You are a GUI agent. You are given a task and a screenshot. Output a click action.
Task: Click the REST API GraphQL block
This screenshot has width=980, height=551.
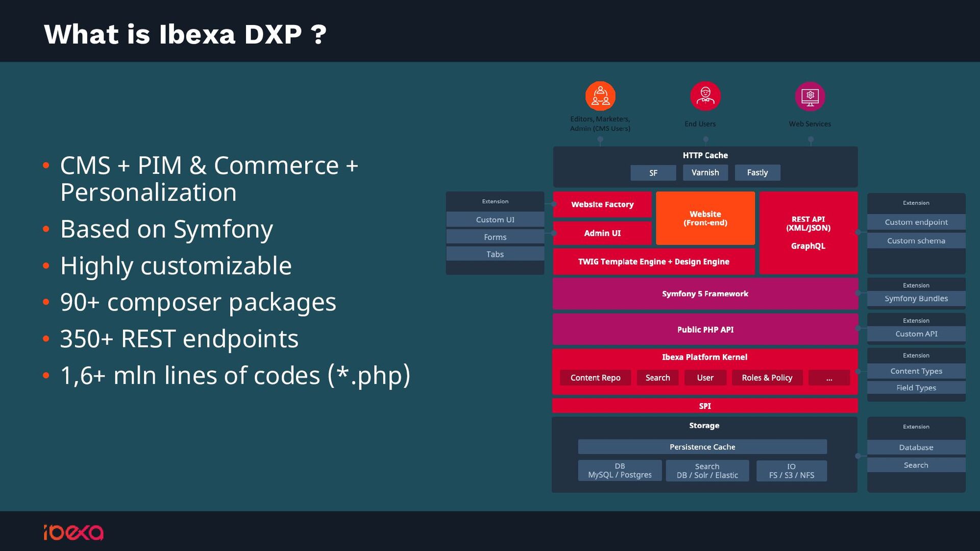808,233
